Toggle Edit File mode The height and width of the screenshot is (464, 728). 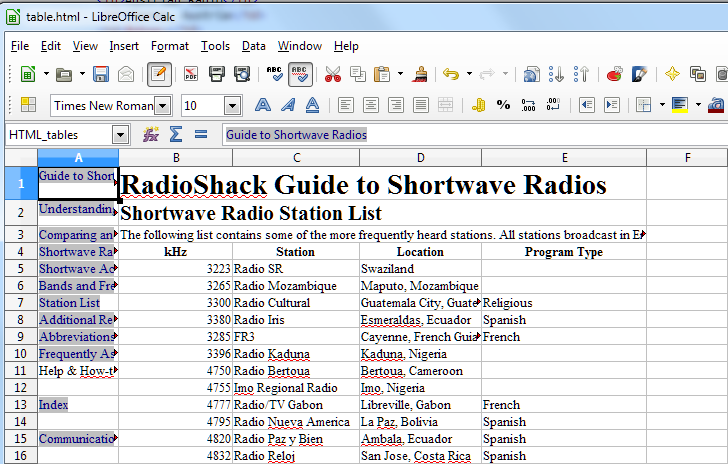click(159, 74)
